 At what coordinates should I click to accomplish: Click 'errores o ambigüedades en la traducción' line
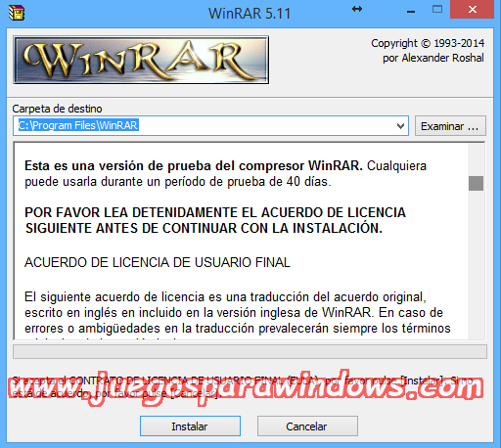tap(238, 329)
